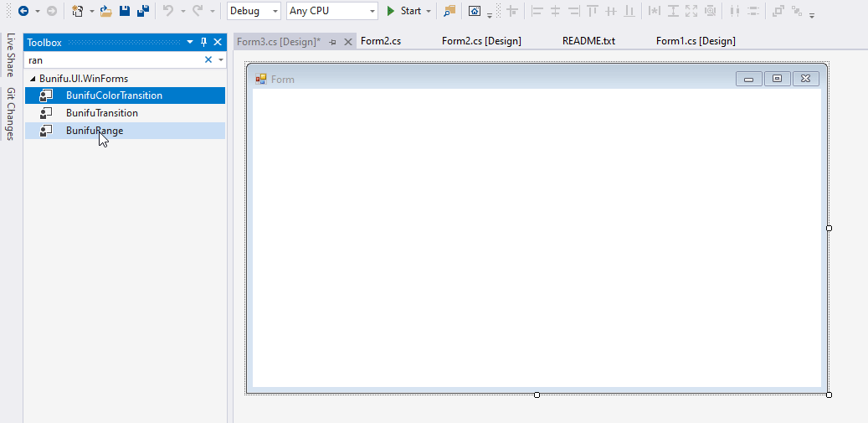Click the designer form's maximize button
This screenshot has height=423, width=868.
[778, 80]
